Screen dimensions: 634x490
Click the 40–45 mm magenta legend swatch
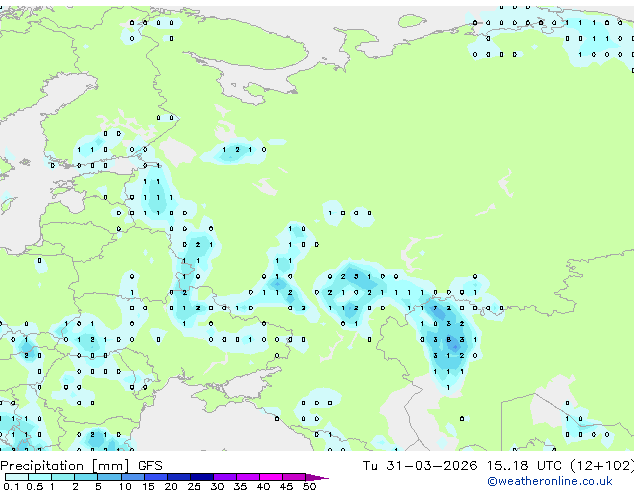271,477
